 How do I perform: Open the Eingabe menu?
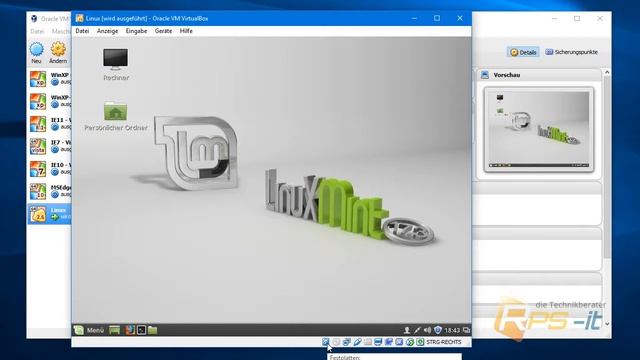pyautogui.click(x=136, y=31)
